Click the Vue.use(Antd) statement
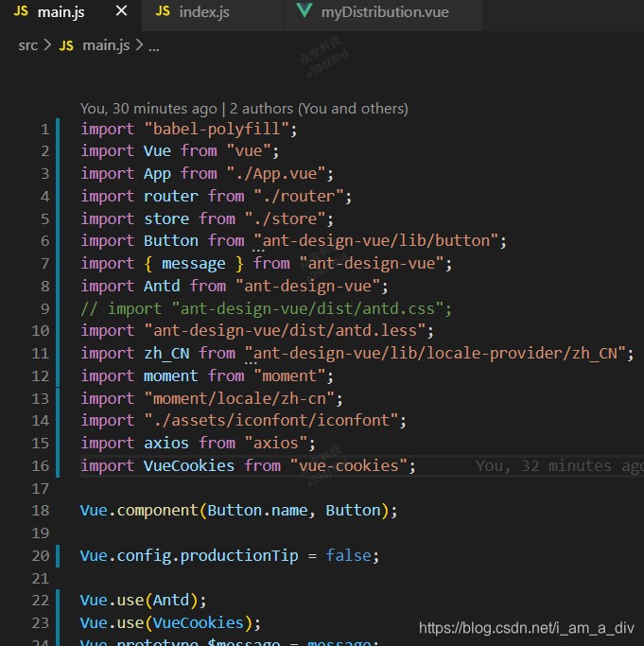Viewport: 644px width, 646px height. point(143,601)
